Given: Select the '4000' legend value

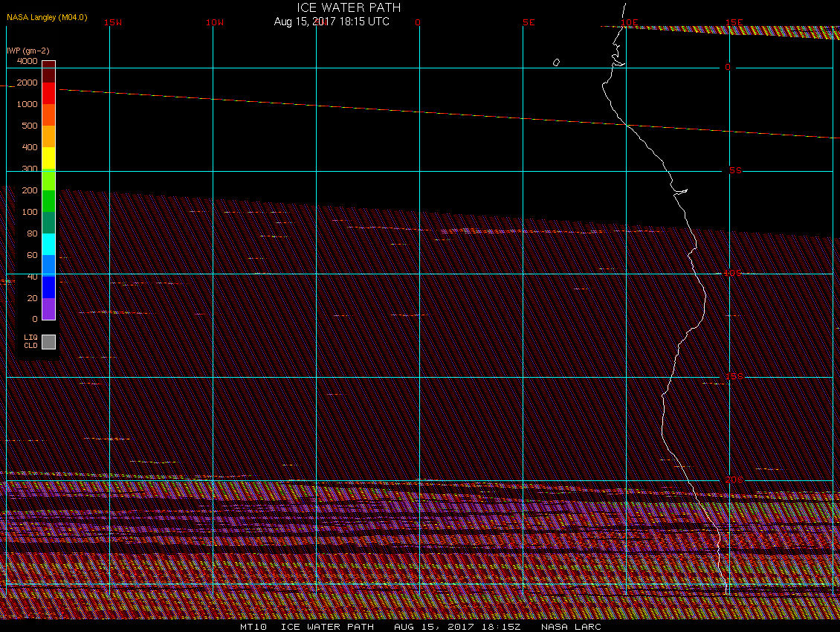Looking at the screenshot, I should click(28, 61).
